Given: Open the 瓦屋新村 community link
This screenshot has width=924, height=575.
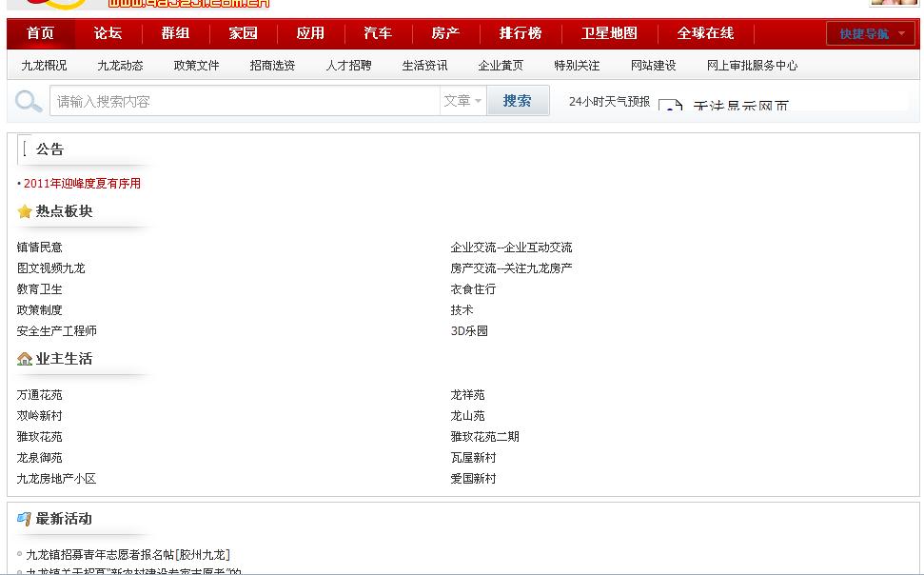Looking at the screenshot, I should (x=473, y=458).
